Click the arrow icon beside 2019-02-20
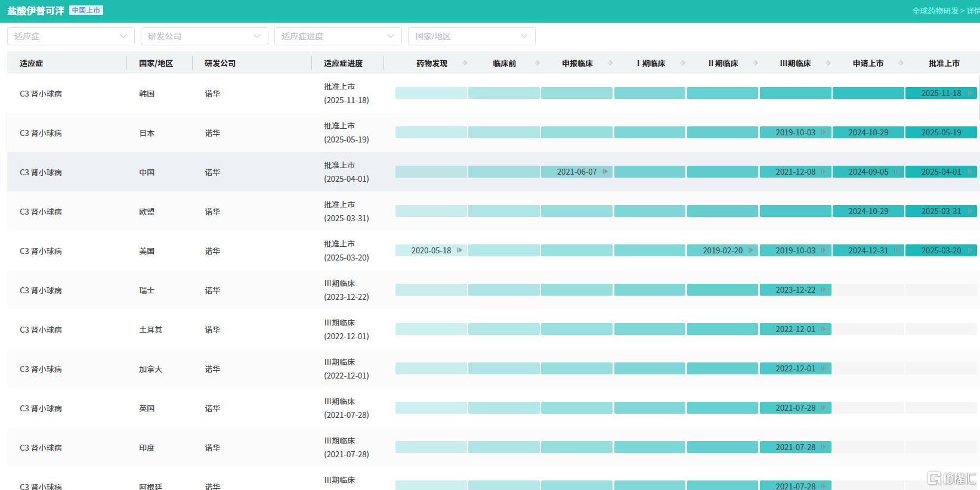Screen dimensions: 980x490 click(750, 250)
